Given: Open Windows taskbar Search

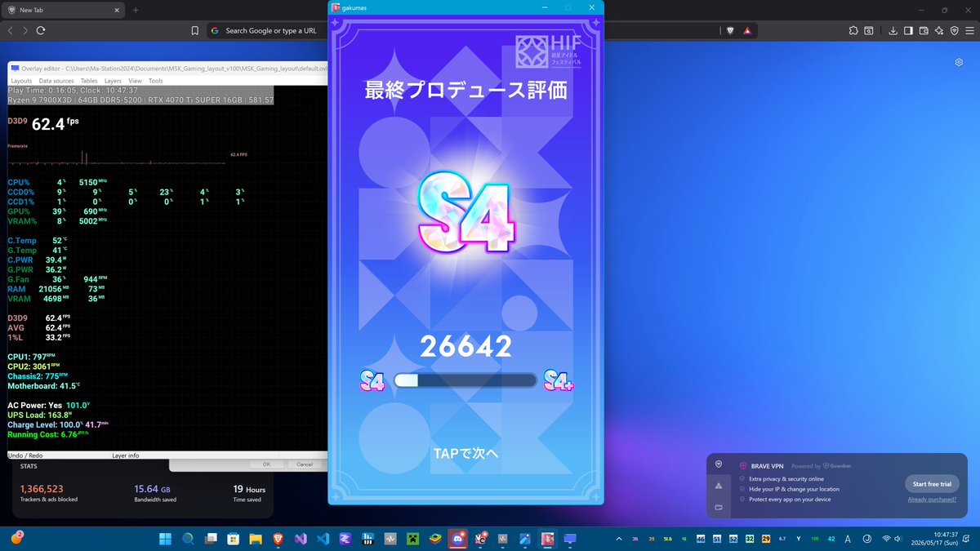Looking at the screenshot, I should tap(188, 539).
